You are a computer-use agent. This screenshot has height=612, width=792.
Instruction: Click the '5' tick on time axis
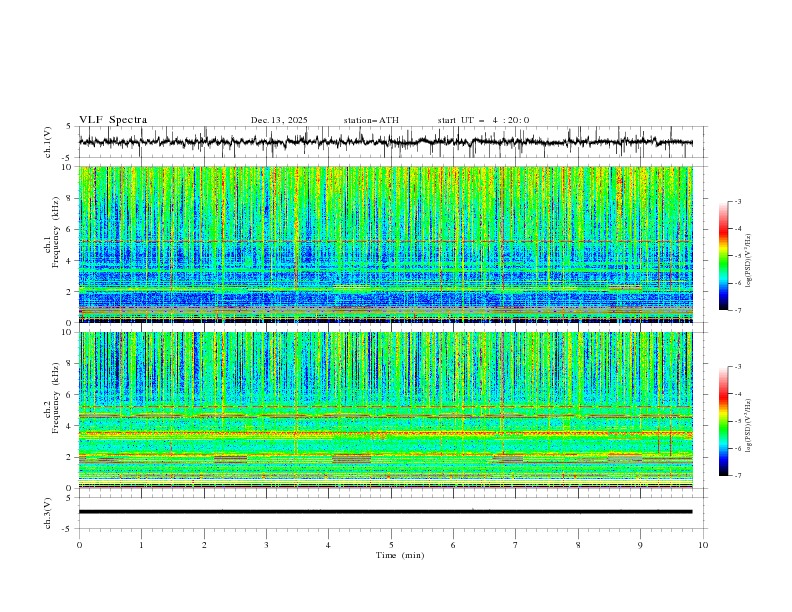point(391,545)
